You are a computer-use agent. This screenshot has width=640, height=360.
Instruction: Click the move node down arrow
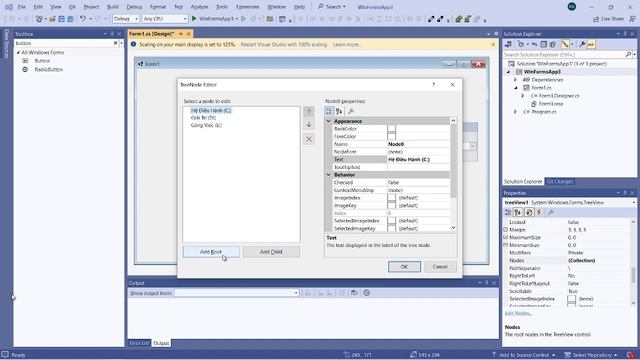(309, 124)
